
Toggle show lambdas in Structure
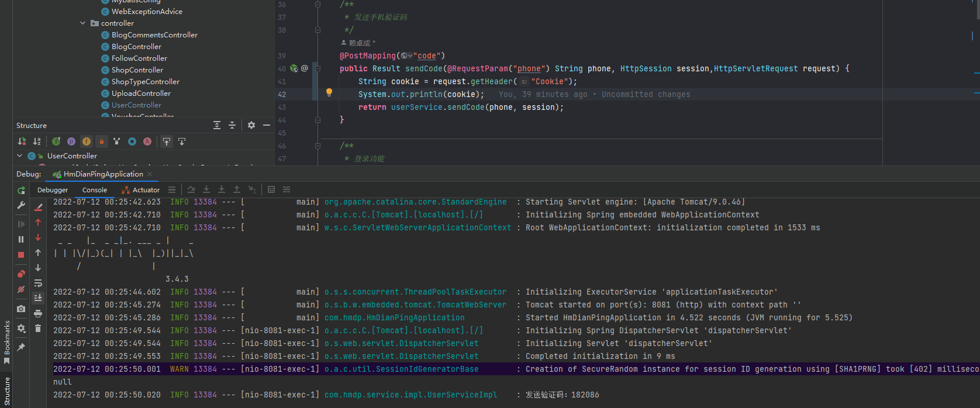tap(147, 141)
